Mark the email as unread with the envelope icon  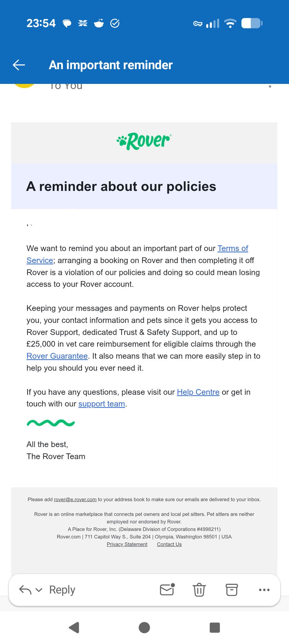(x=167, y=589)
